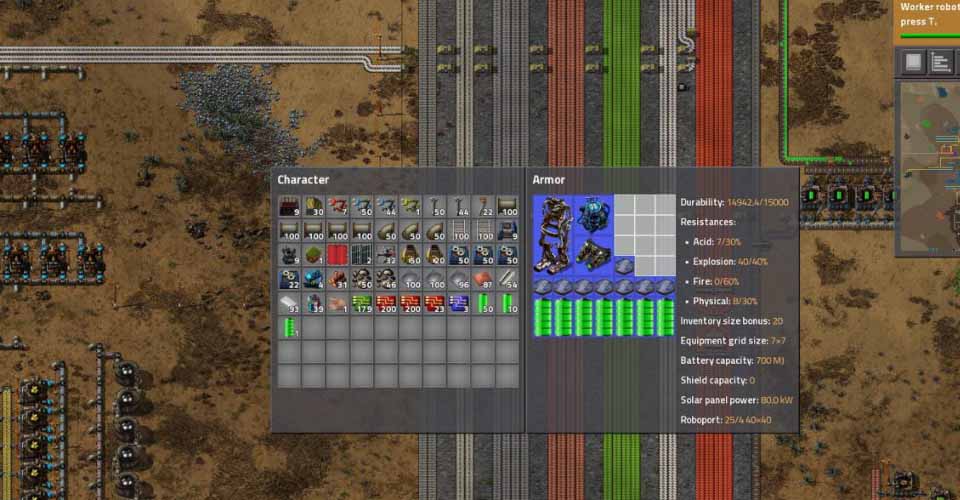
Task: Select the dark equipment below the roboport
Action: [593, 255]
